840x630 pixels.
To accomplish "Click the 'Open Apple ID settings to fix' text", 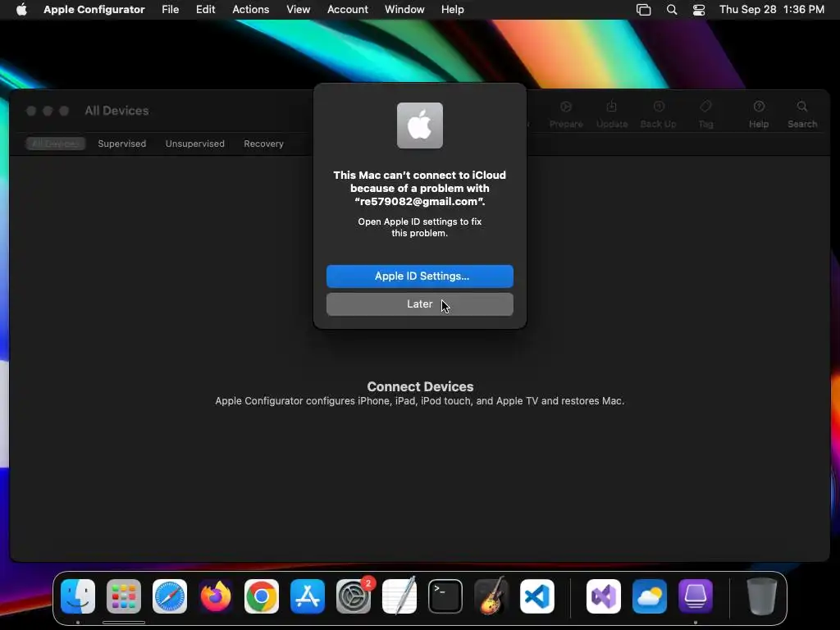I will point(419,227).
